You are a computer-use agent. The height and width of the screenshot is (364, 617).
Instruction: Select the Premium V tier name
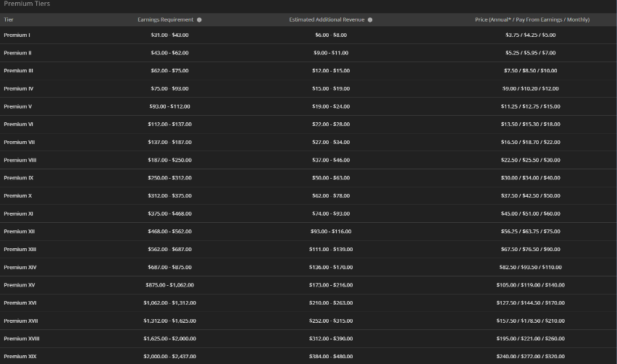pos(18,106)
